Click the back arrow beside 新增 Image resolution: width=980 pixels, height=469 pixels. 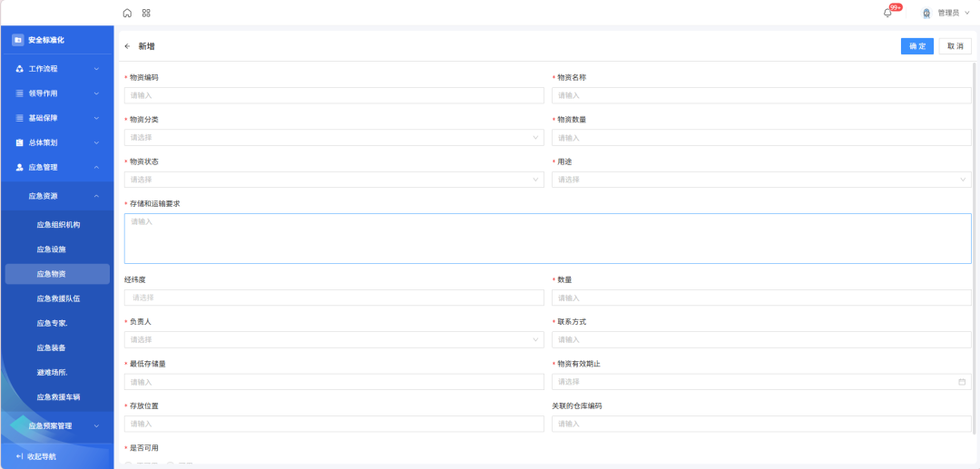[x=128, y=46]
